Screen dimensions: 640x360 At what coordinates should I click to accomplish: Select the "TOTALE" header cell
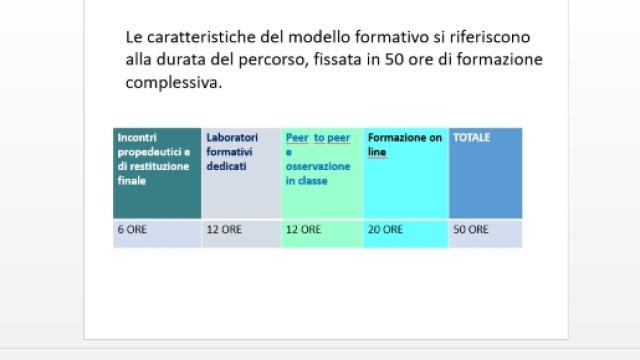pos(485,173)
